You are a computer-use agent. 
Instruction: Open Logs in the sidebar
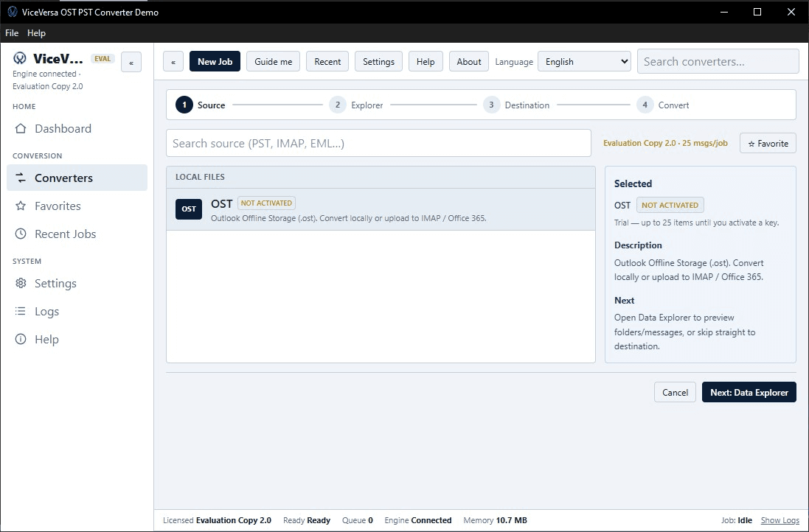(77, 311)
